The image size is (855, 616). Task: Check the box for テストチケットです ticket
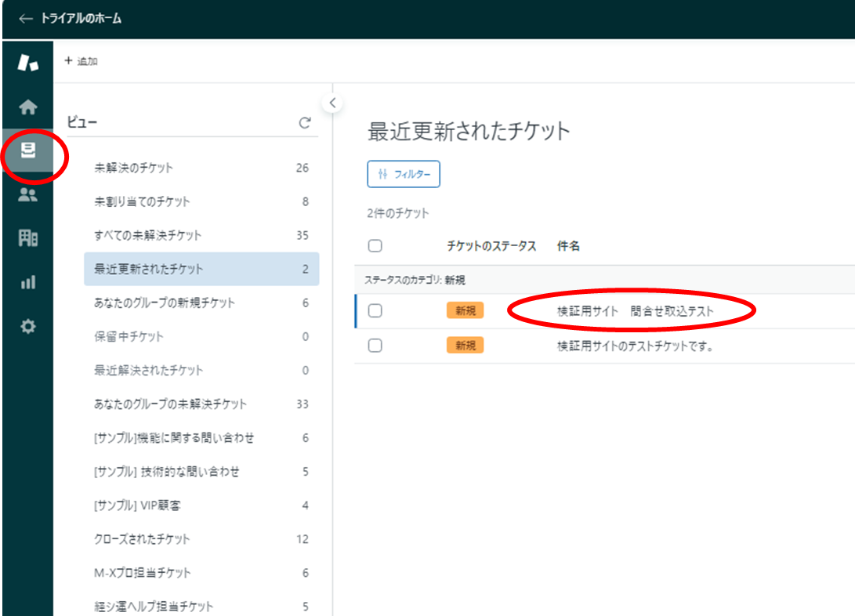[x=375, y=346]
